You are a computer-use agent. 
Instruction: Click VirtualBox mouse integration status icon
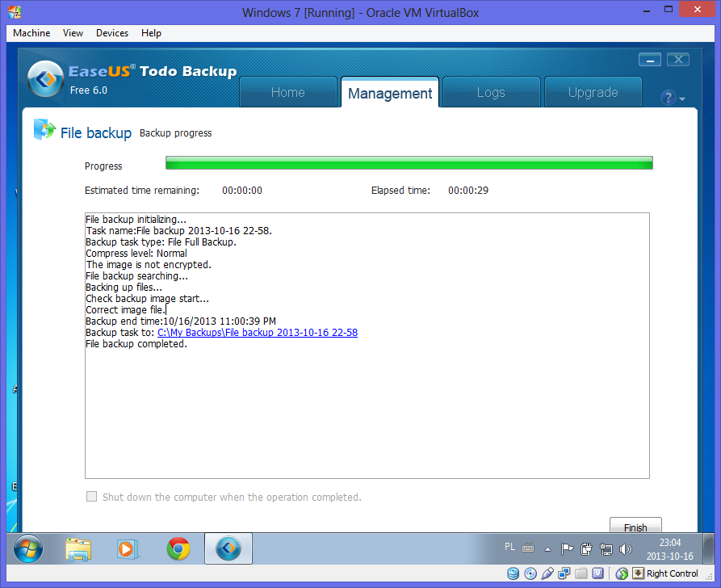[622, 573]
